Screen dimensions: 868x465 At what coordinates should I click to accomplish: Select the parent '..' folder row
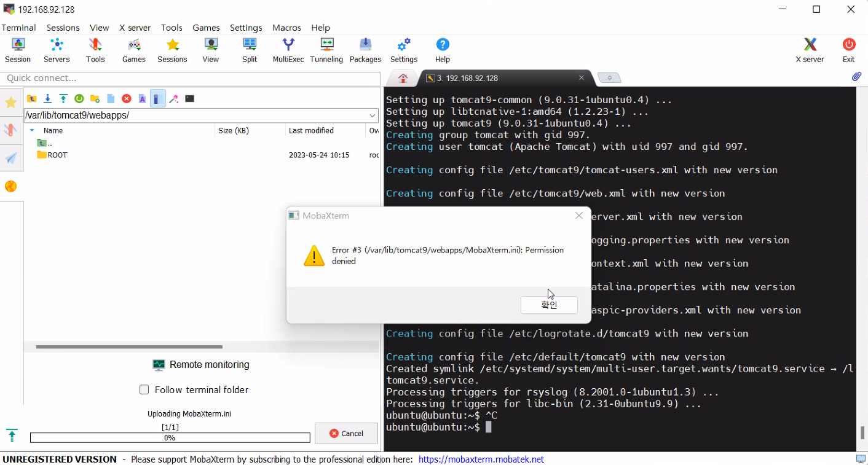click(x=202, y=143)
